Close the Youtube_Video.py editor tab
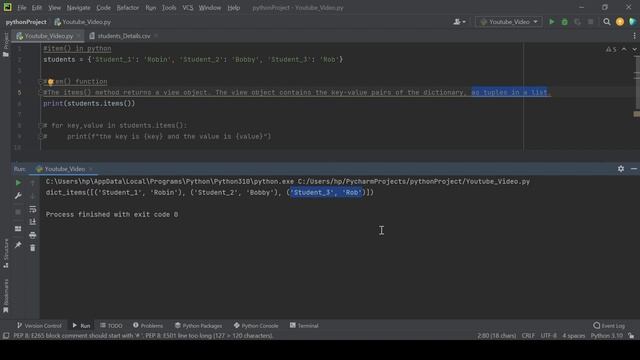The height and width of the screenshot is (360, 640). (78, 36)
